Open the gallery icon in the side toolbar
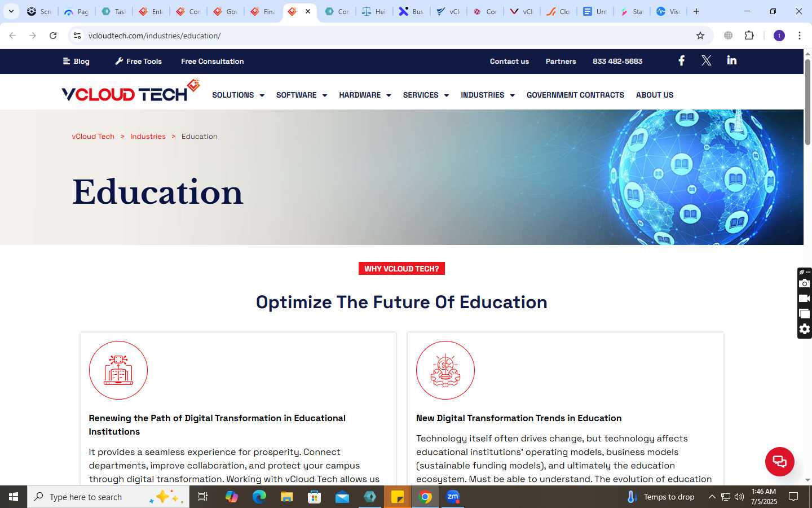The height and width of the screenshot is (508, 812). coord(805,314)
